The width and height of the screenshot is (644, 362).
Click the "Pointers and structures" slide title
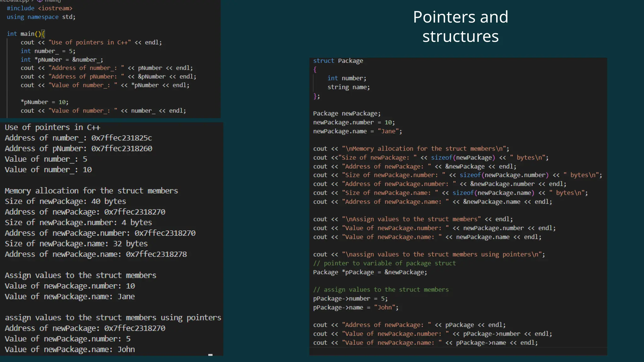pos(460,26)
